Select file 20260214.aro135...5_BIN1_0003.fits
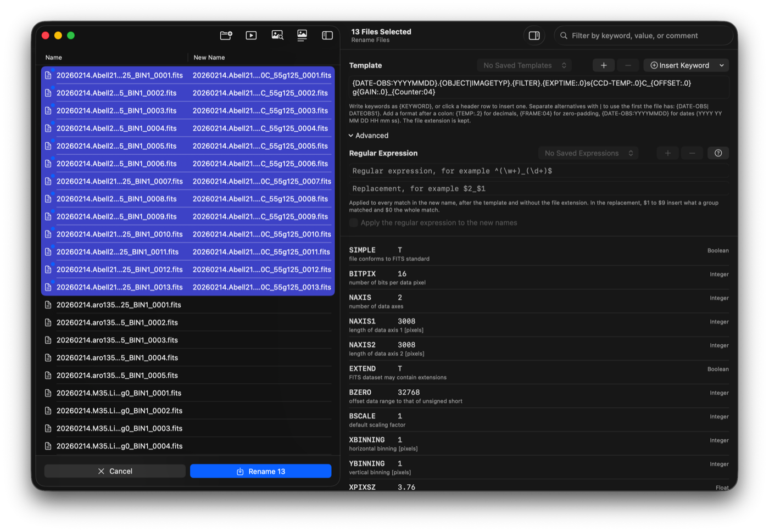769x532 pixels. [x=188, y=340]
